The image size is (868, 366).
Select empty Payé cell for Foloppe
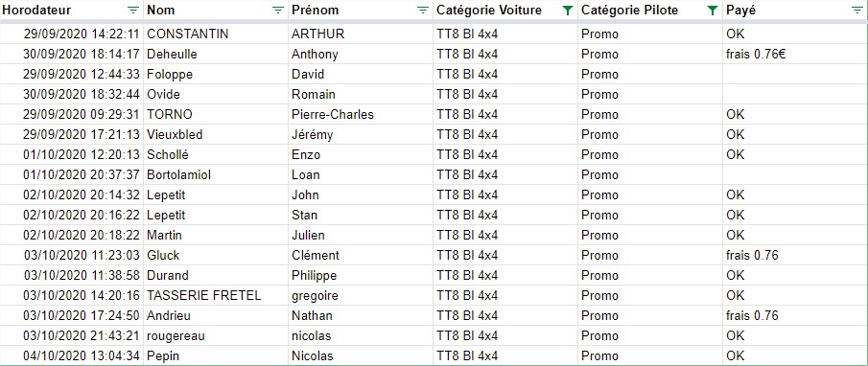tap(795, 74)
